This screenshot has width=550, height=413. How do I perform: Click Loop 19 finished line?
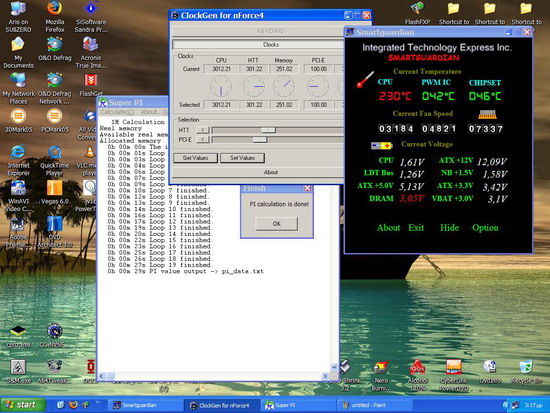[x=160, y=265]
